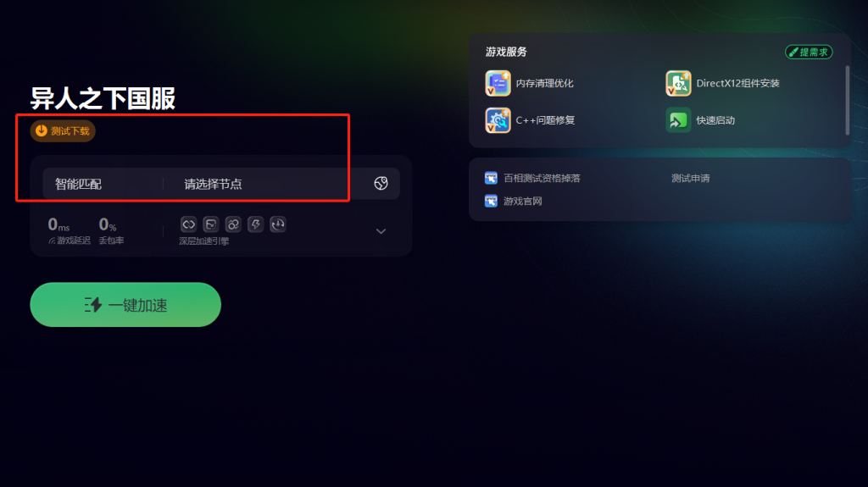This screenshot has height=487, width=868.
Task: Toggle the first link-shaped engine icon
Action: point(188,224)
